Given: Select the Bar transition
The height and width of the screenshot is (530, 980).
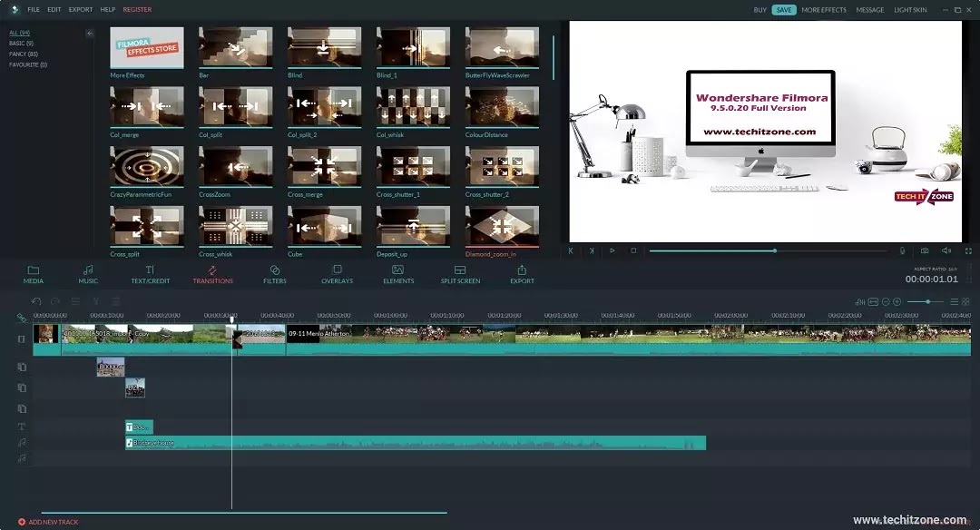Looking at the screenshot, I should pyautogui.click(x=236, y=47).
